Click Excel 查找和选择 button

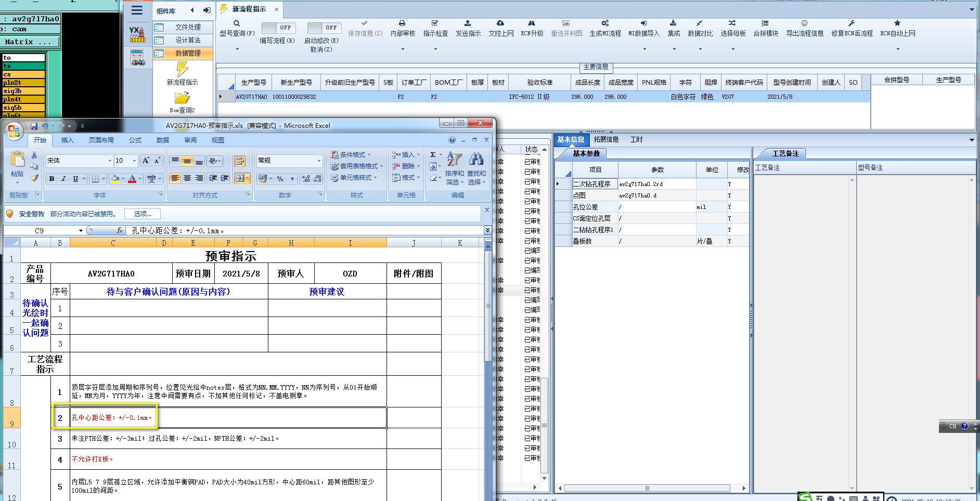point(476,169)
